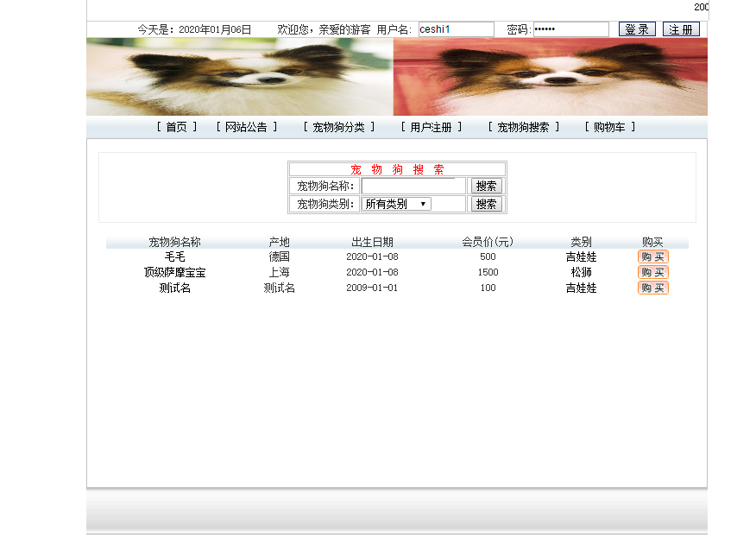Click the 顶级萨摩宝宝 dog name link
The height and width of the screenshot is (551, 756).
point(174,272)
